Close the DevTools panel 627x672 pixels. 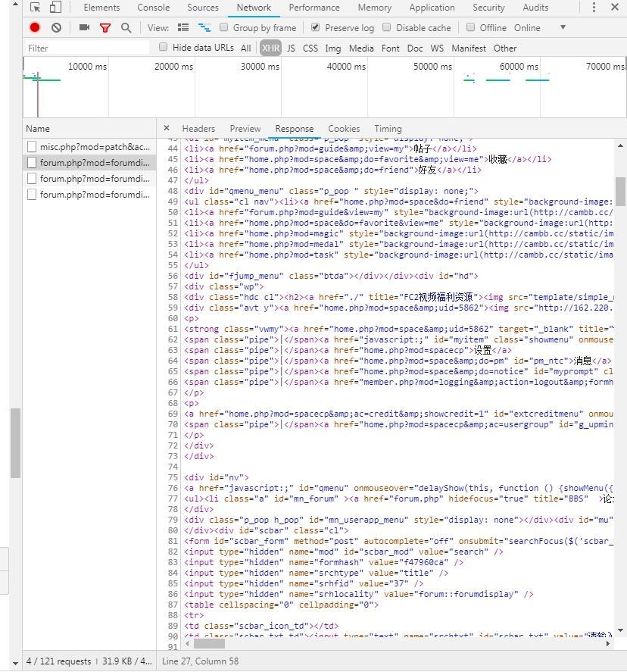click(615, 8)
